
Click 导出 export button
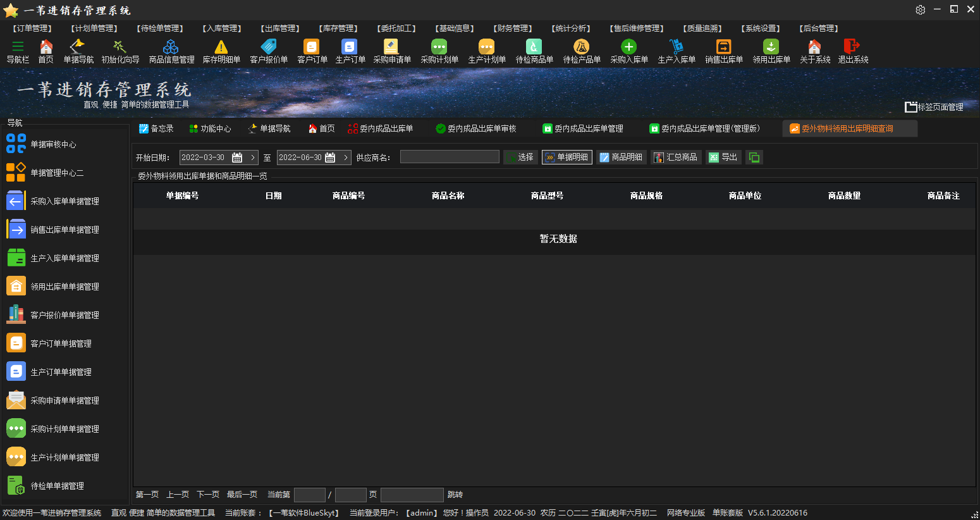tap(723, 158)
